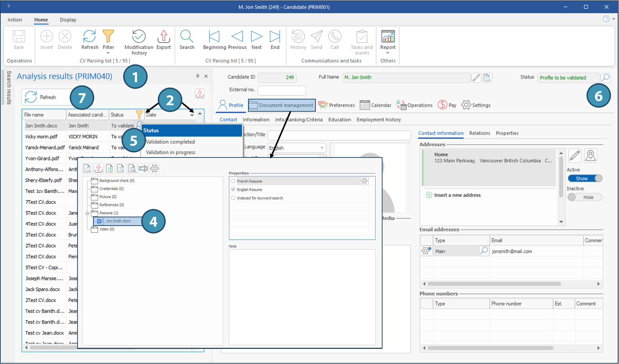Click the Status column filter funnel
Image resolution: width=619 pixels, height=364 pixels.
tap(139, 115)
